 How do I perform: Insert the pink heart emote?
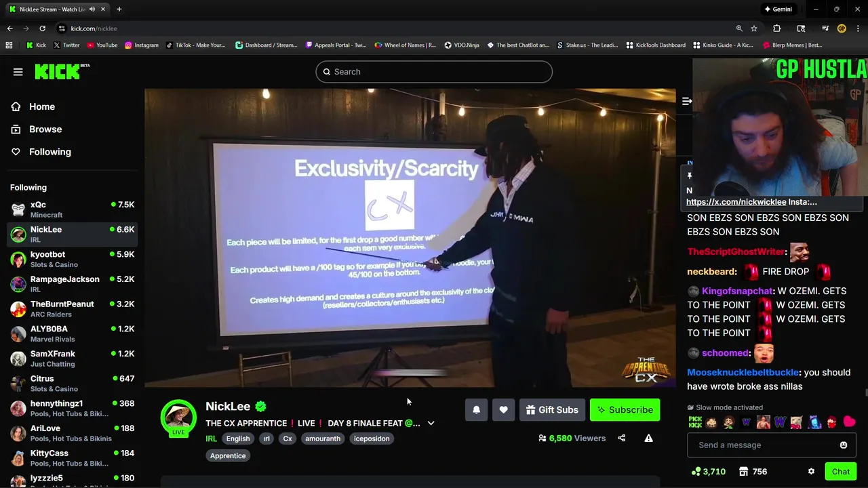[x=850, y=422]
